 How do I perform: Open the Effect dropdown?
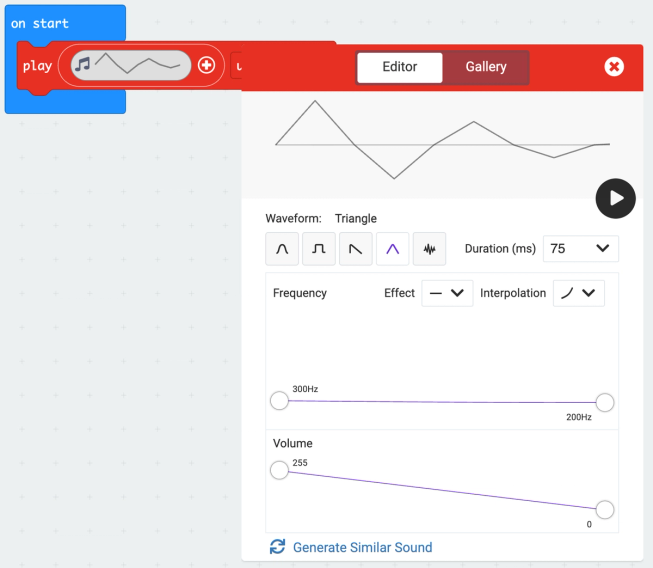tap(447, 293)
